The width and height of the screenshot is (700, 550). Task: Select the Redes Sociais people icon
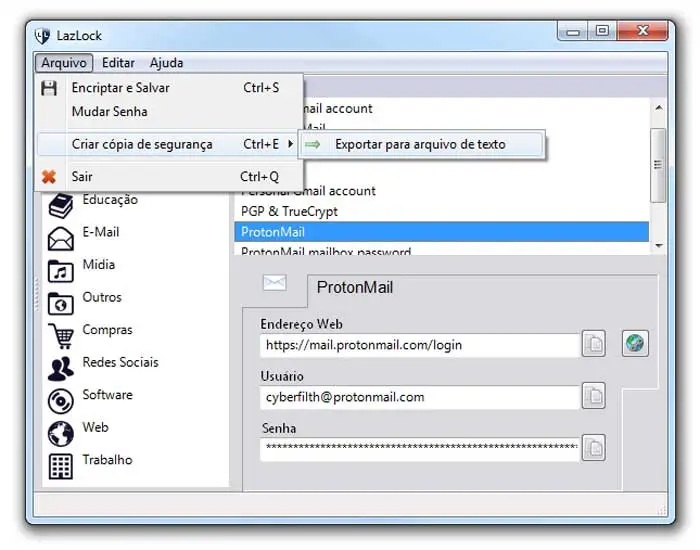(61, 369)
